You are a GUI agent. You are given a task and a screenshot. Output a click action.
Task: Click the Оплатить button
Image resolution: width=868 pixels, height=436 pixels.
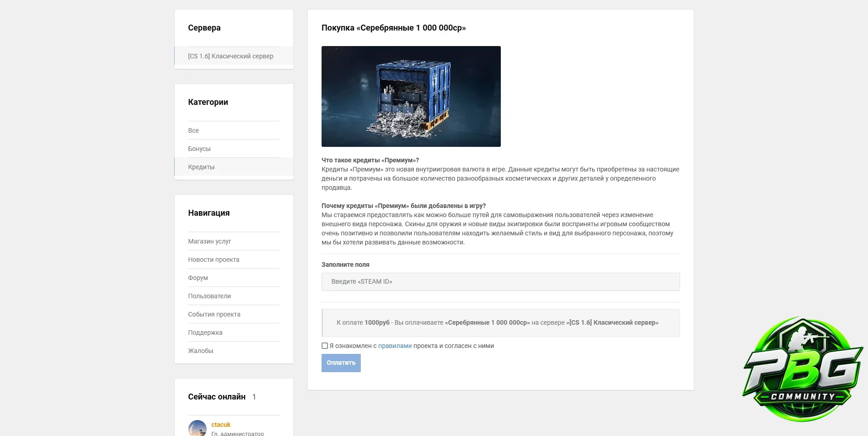341,363
